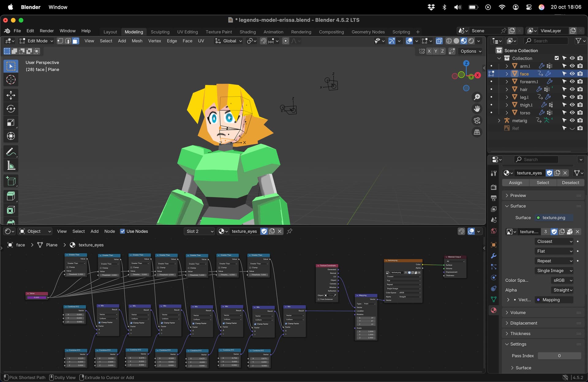588x382 pixels.
Task: Open the Edit Mode dropdown
Action: tap(36, 41)
